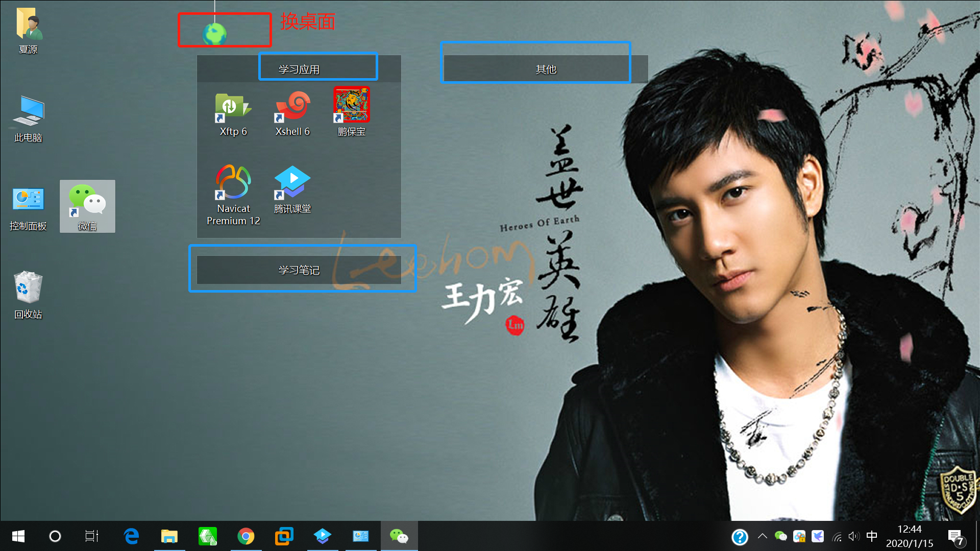Viewport: 980px width, 551px height.
Task: Select the Xshell 6 shortcut
Action: [292, 114]
